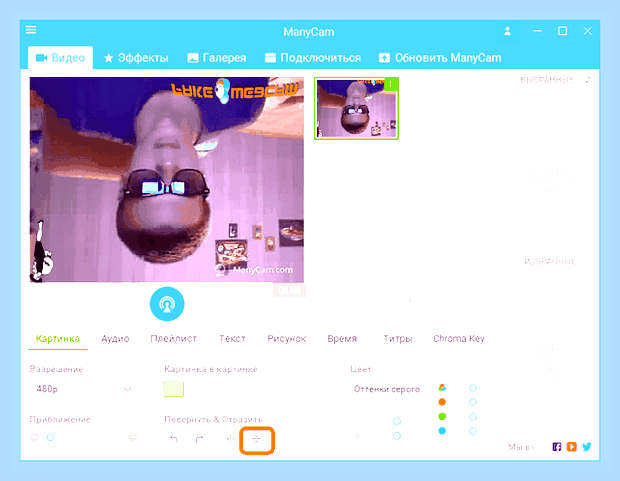The width and height of the screenshot is (620, 481).
Task: Select the first video source thumbnail
Action: click(x=356, y=108)
